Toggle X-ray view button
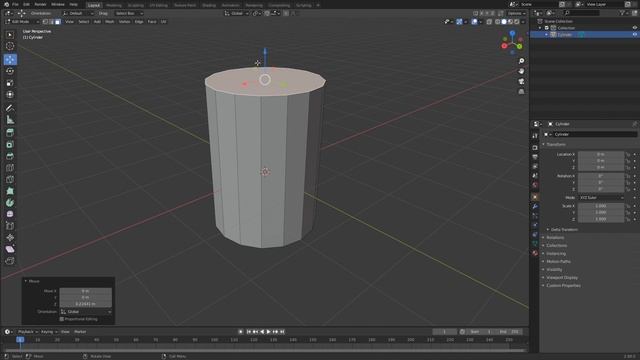 point(489,22)
